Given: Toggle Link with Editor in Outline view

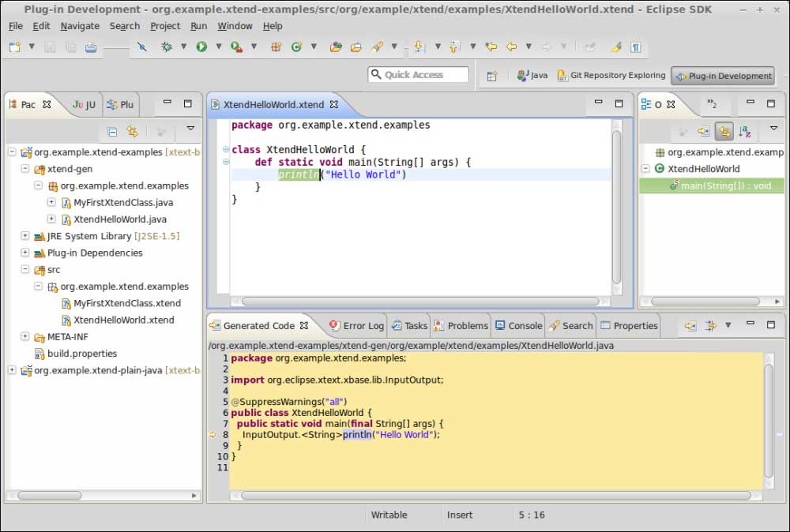Looking at the screenshot, I should [723, 132].
